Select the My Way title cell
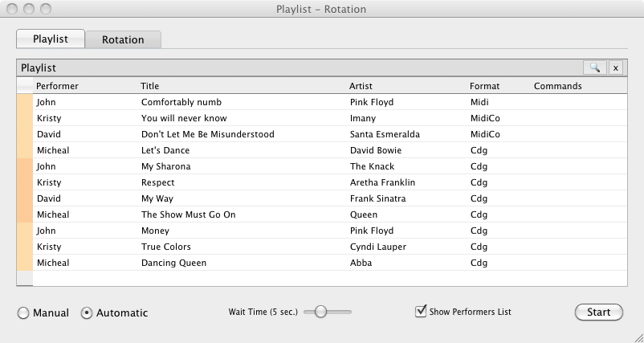The height and width of the screenshot is (343, 644). pyautogui.click(x=157, y=198)
